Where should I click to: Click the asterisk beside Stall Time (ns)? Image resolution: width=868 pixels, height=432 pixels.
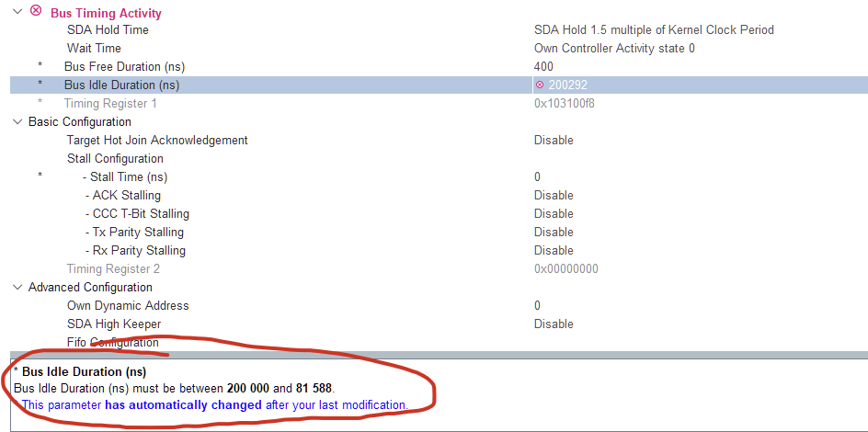pos(40,176)
